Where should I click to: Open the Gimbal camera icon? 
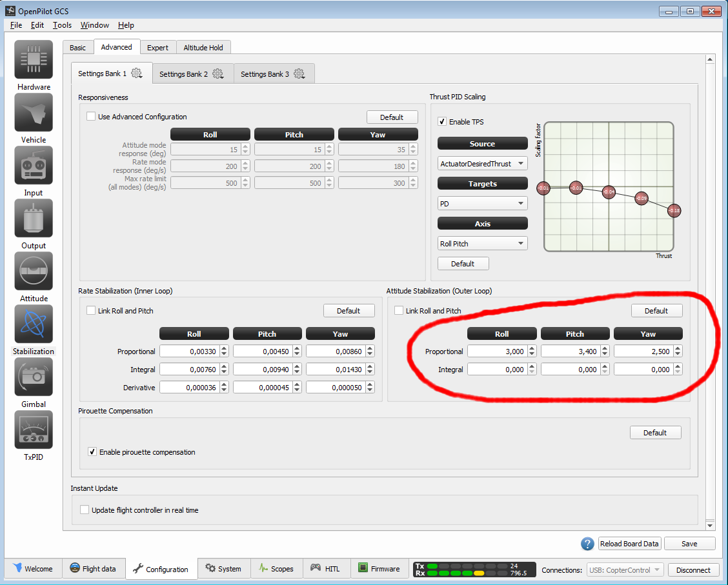coord(34,377)
